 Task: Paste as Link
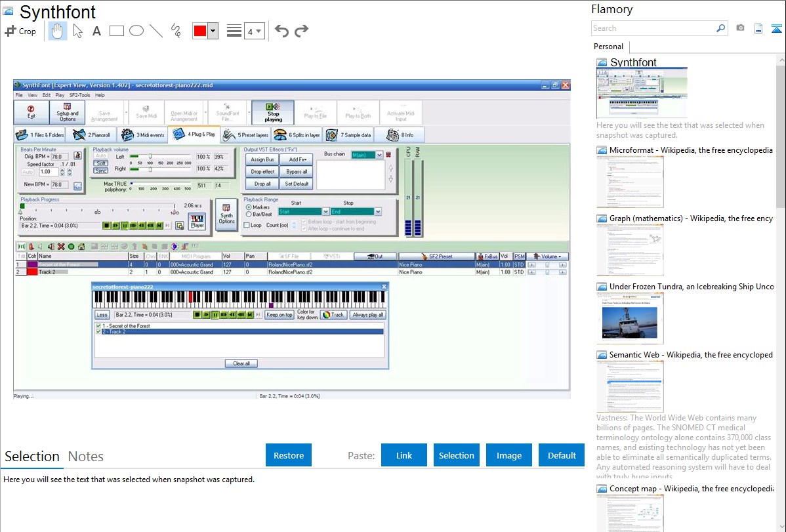[x=404, y=455]
